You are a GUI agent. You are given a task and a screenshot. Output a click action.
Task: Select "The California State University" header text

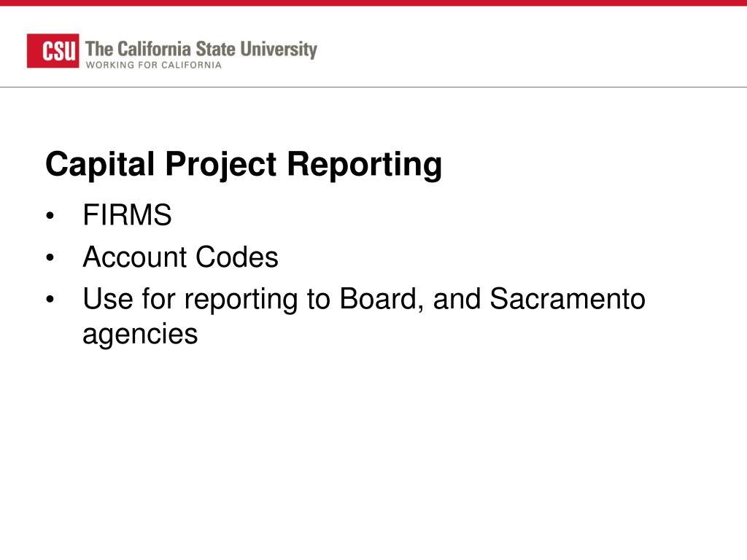point(201,50)
